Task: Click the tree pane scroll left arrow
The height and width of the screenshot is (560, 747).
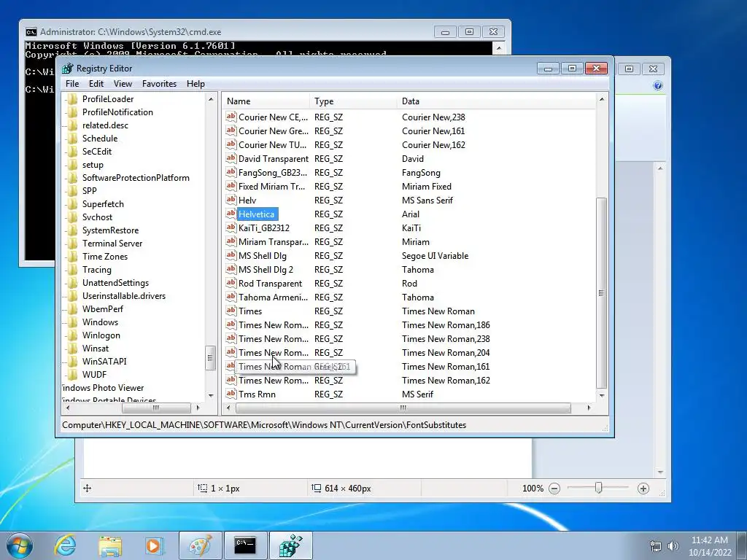Action: click(x=68, y=408)
